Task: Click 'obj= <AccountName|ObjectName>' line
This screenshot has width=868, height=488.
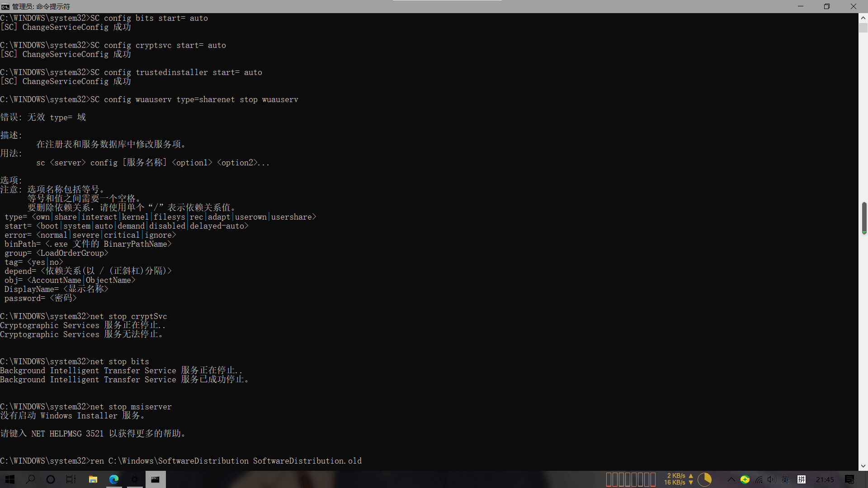Action: pos(70,280)
